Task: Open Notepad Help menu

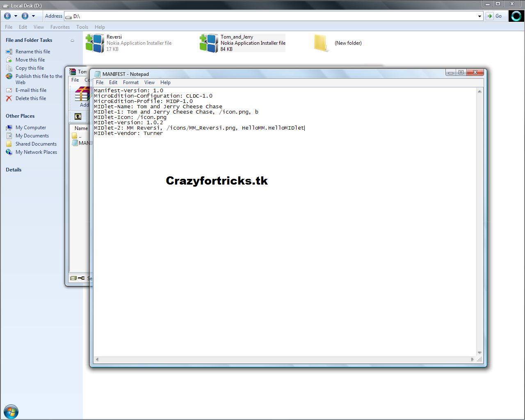Action: [x=165, y=82]
